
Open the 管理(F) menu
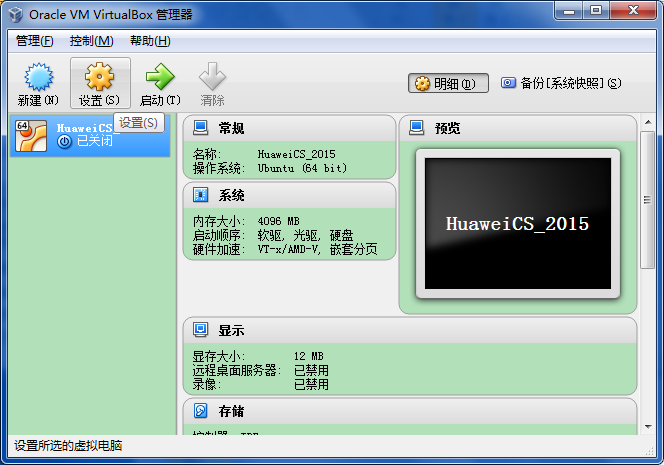pos(34,41)
